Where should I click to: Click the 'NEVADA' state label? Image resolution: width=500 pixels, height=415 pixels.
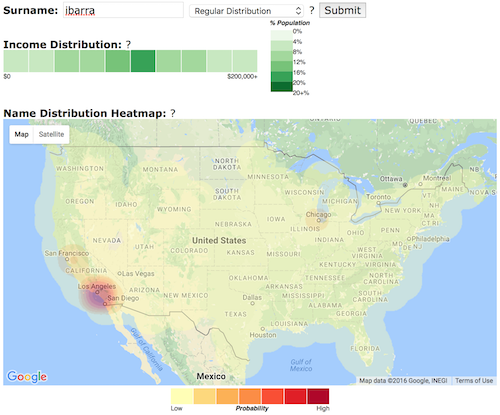[107, 240]
